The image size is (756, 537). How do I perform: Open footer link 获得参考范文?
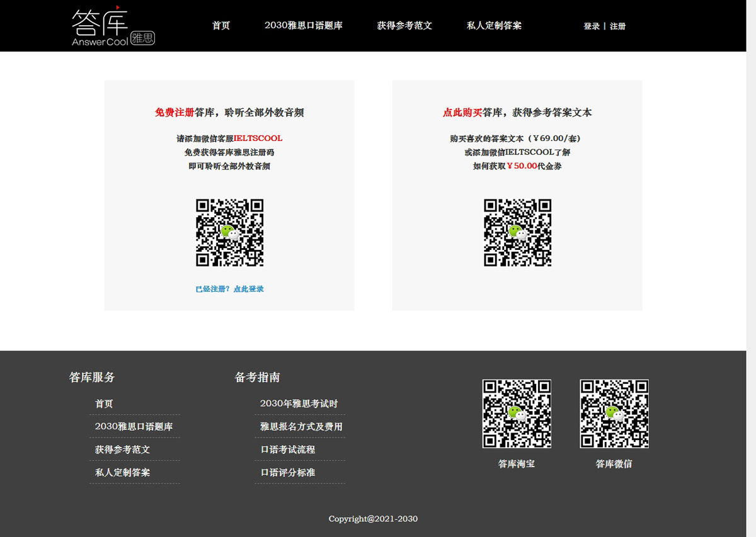[x=123, y=449]
